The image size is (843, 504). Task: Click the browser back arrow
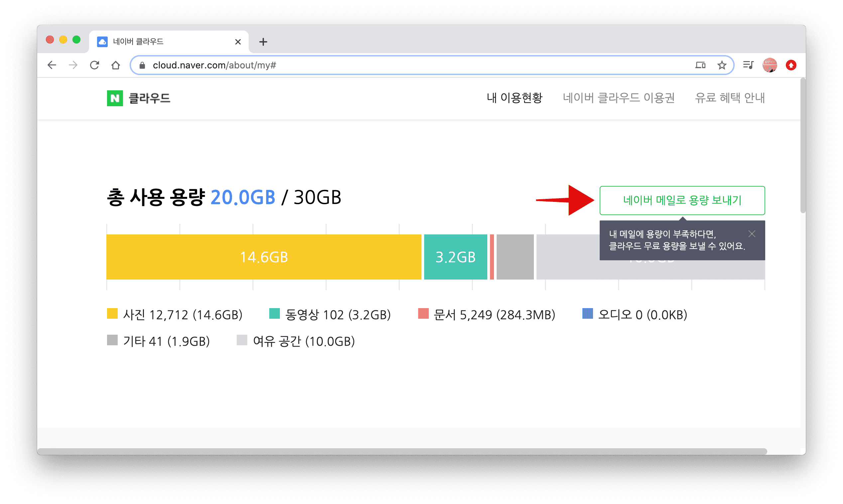pyautogui.click(x=52, y=65)
